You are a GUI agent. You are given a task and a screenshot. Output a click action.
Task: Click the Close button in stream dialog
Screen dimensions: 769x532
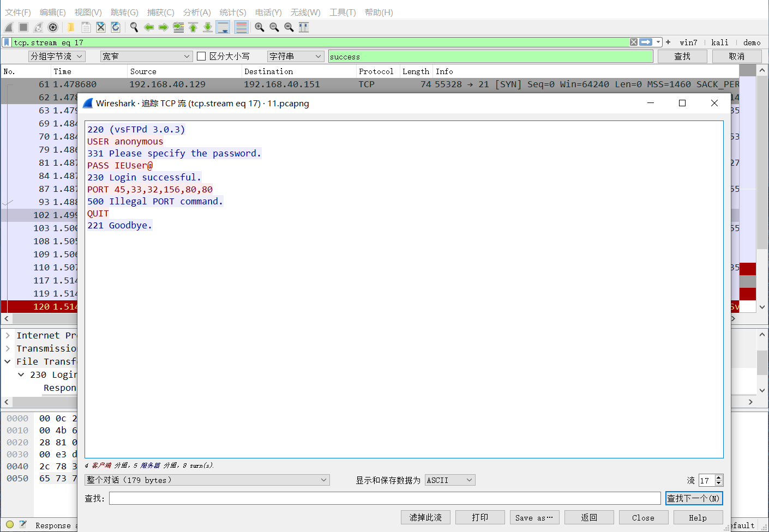[644, 517]
